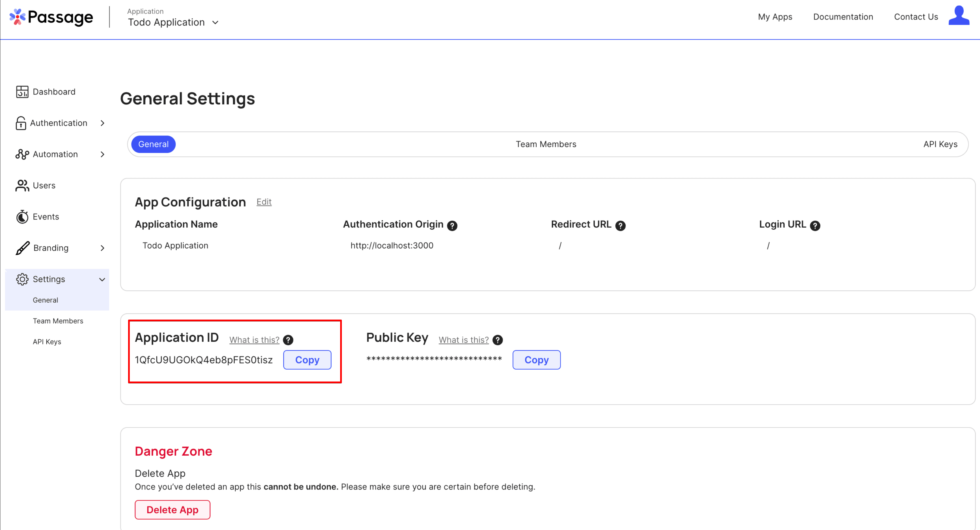This screenshot has height=530, width=980.
Task: Open the General settings submenu item
Action: (45, 300)
